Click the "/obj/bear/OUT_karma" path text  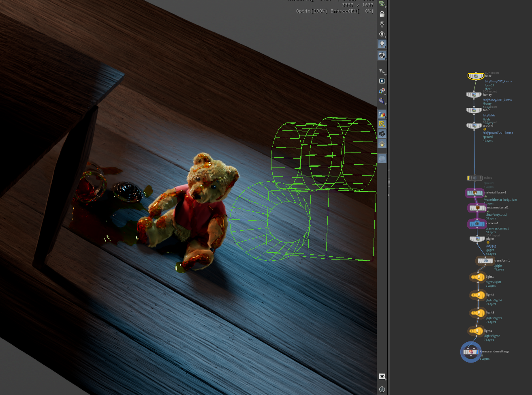(498, 82)
